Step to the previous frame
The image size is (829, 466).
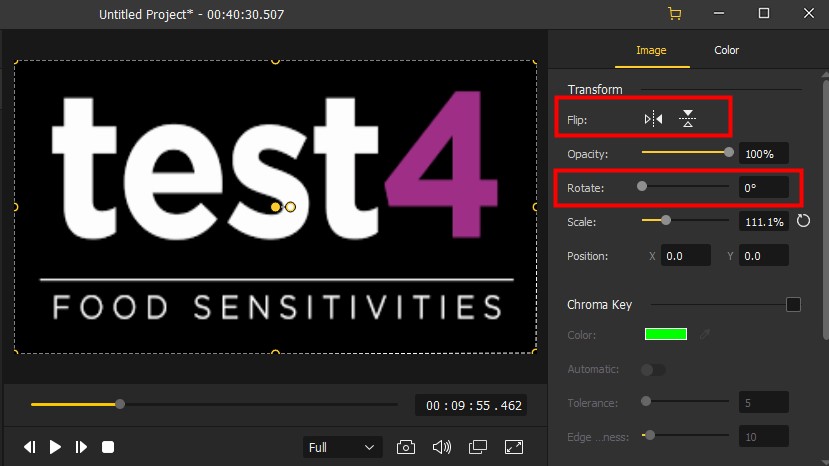point(30,447)
